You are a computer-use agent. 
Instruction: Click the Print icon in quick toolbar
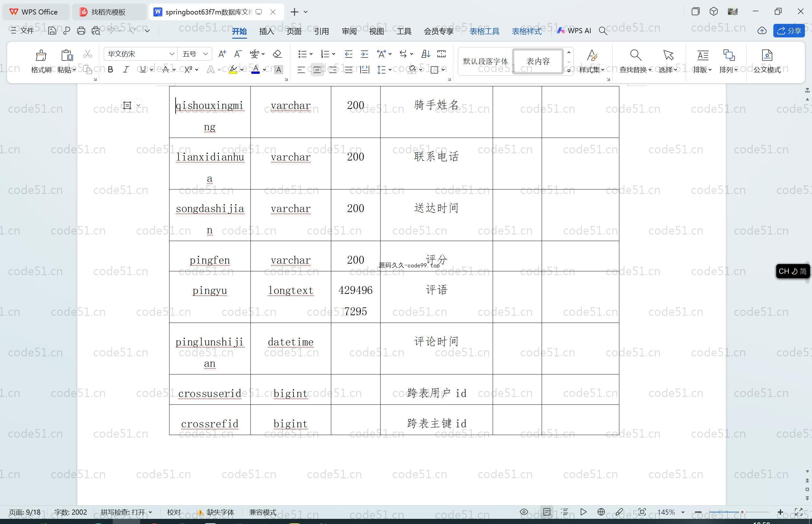(81, 31)
